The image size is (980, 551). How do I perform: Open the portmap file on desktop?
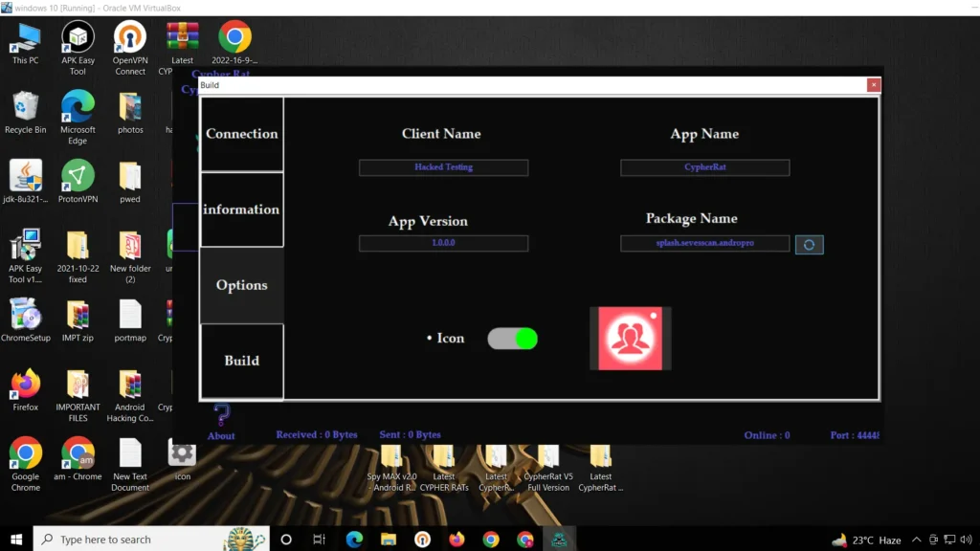[130, 320]
